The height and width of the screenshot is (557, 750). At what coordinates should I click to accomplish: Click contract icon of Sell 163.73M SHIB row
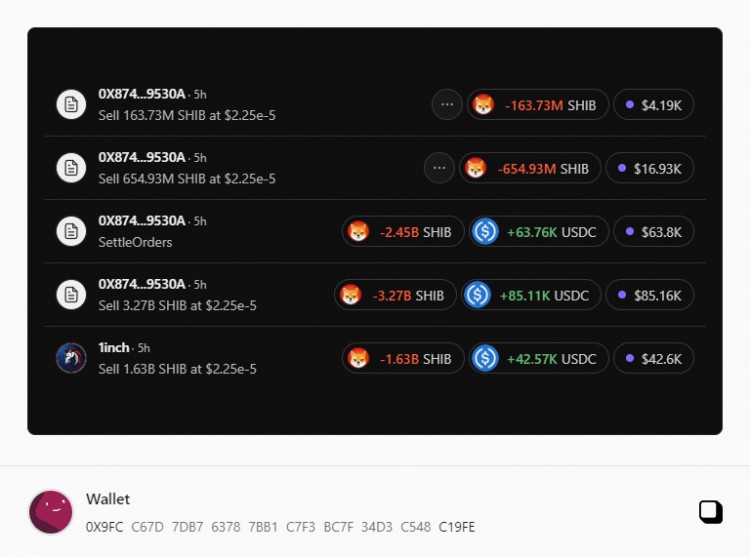tap(71, 104)
